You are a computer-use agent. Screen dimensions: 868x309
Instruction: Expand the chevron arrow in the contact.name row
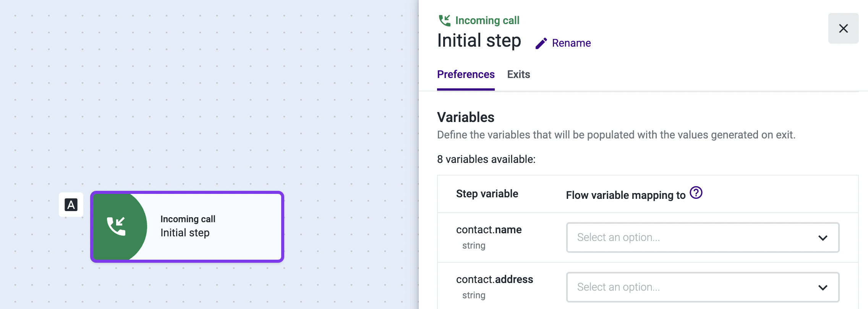(823, 238)
